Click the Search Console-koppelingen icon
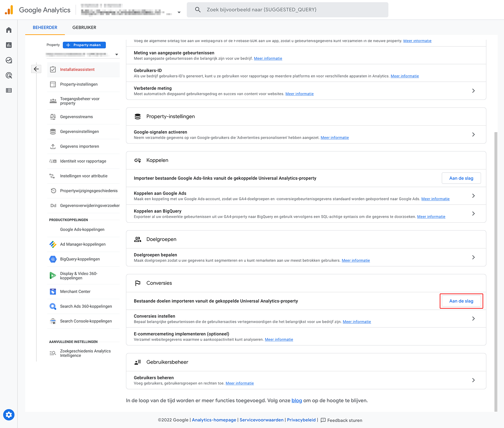The height and width of the screenshot is (428, 504). coord(53,321)
